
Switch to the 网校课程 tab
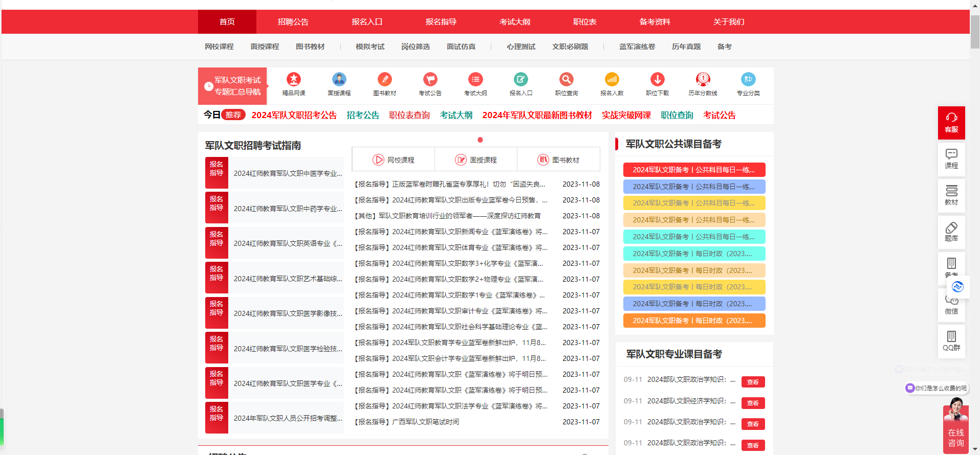(x=393, y=160)
